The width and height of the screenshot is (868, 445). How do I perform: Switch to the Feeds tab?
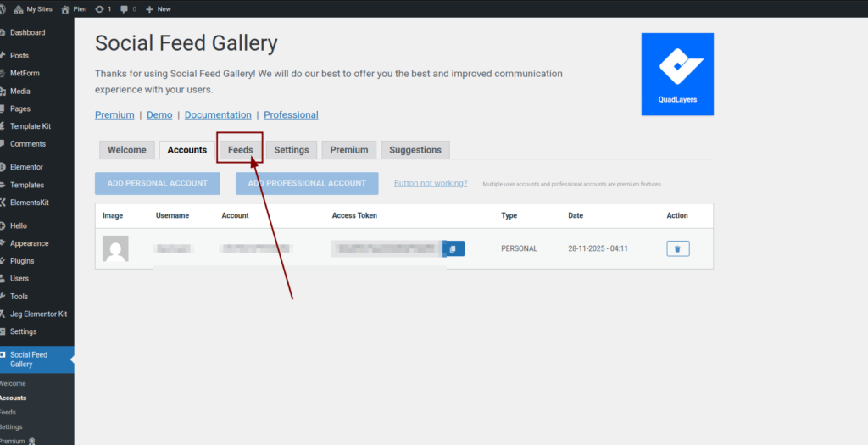click(x=240, y=150)
